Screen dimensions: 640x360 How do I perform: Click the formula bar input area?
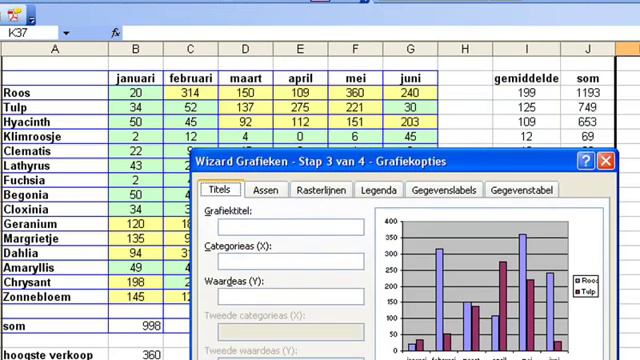[x=380, y=33]
